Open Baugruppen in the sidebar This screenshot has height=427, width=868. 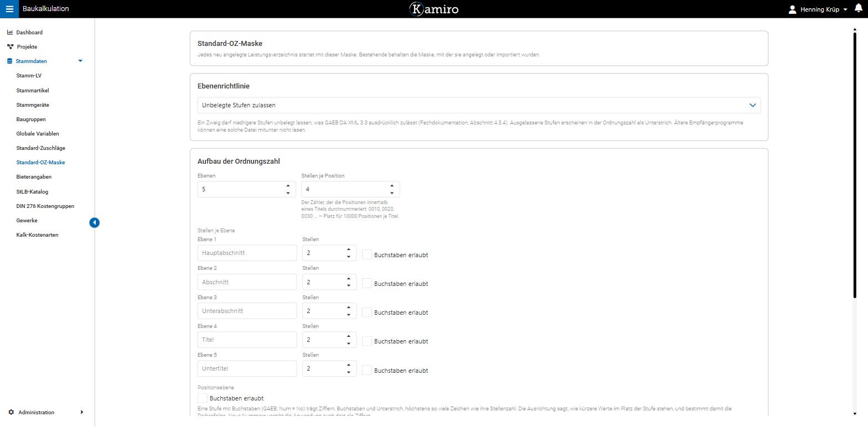click(x=31, y=119)
